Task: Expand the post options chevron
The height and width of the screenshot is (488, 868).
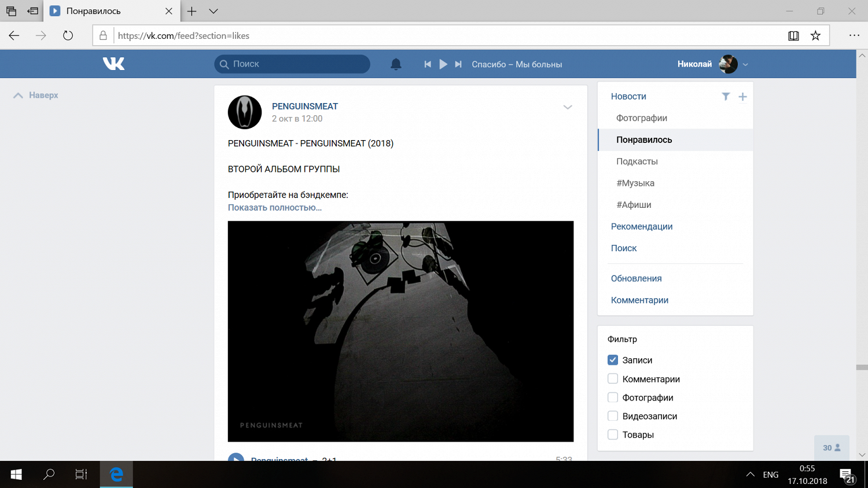Action: coord(568,107)
